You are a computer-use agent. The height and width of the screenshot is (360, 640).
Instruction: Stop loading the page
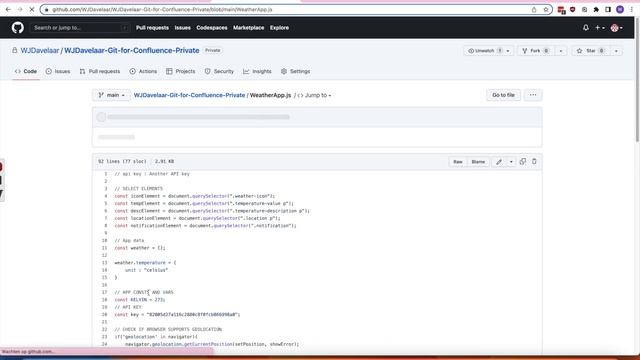pyautogui.click(x=31, y=9)
